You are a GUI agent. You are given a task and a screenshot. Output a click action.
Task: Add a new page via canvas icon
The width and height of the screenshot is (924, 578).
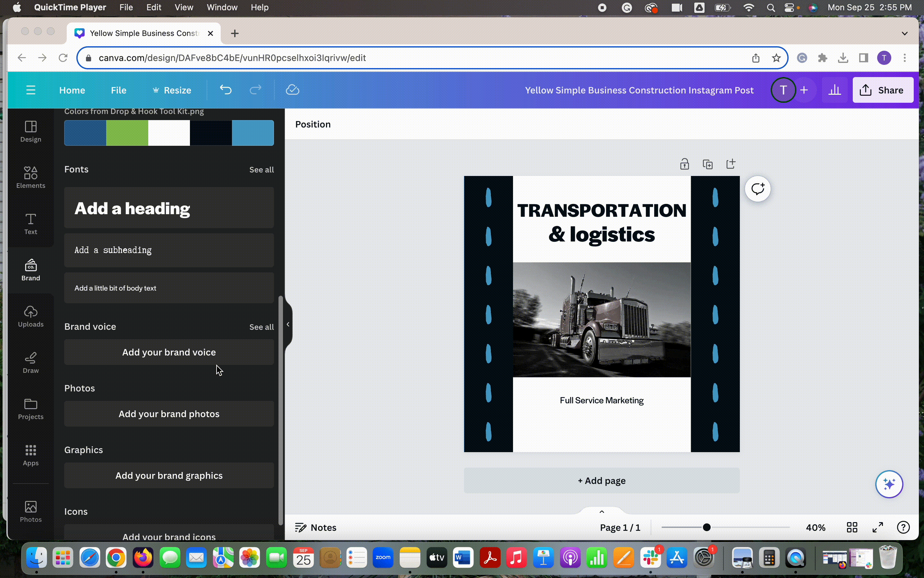pyautogui.click(x=731, y=164)
